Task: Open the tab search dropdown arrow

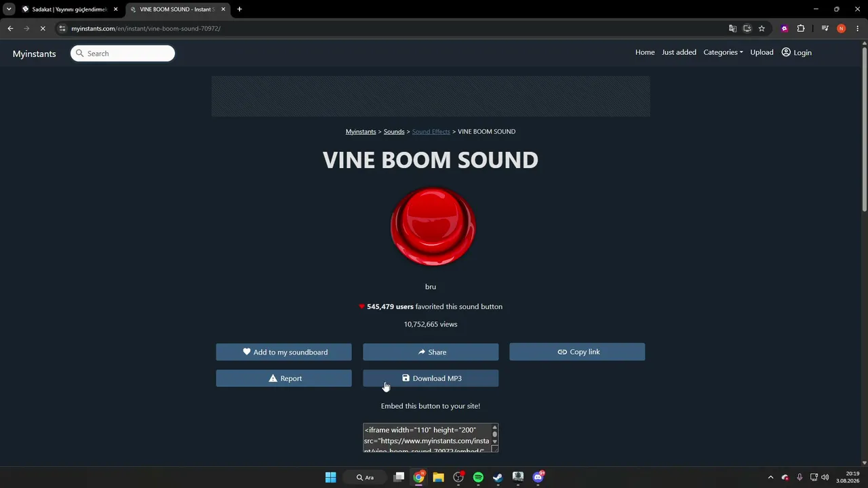Action: [9, 9]
